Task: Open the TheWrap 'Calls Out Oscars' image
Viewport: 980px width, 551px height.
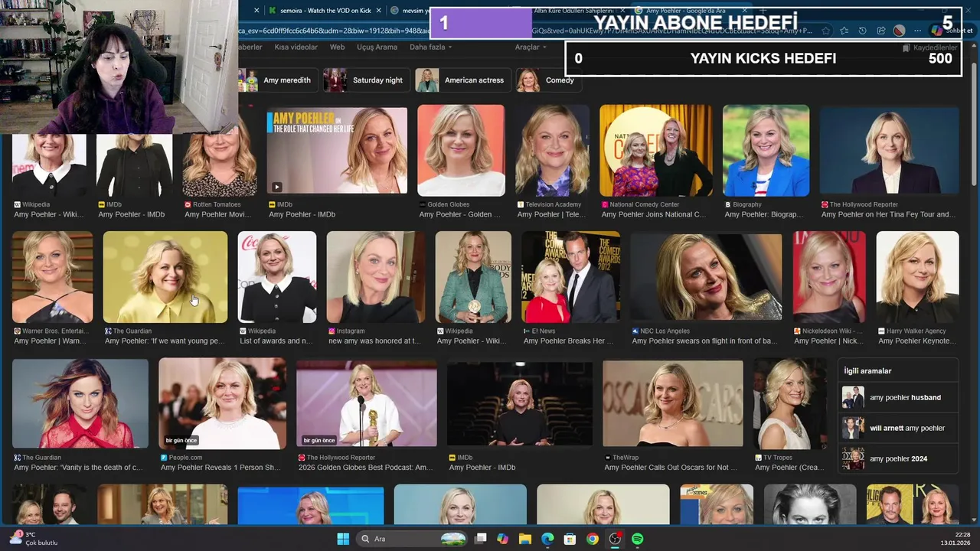Action: tap(672, 403)
